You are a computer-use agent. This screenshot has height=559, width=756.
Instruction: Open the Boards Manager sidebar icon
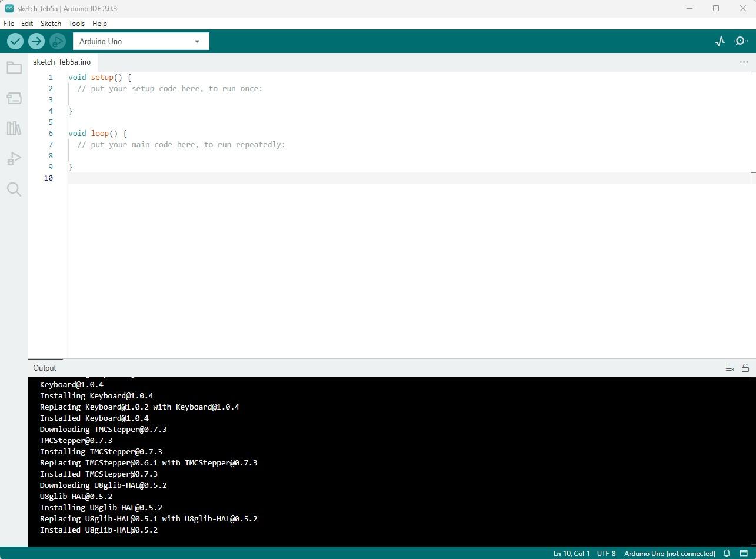point(14,98)
